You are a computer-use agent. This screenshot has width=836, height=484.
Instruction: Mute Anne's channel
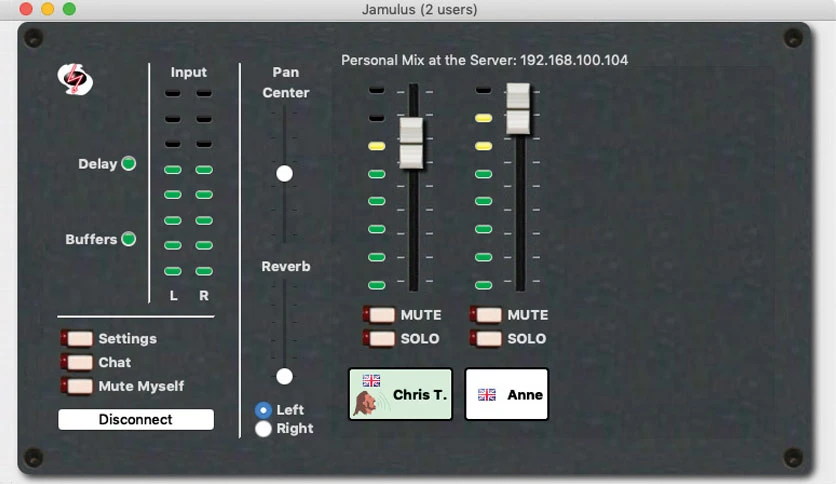coord(486,314)
